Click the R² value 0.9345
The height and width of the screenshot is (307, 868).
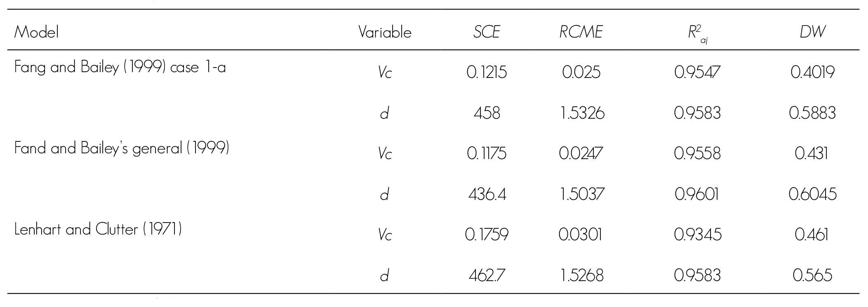click(697, 235)
